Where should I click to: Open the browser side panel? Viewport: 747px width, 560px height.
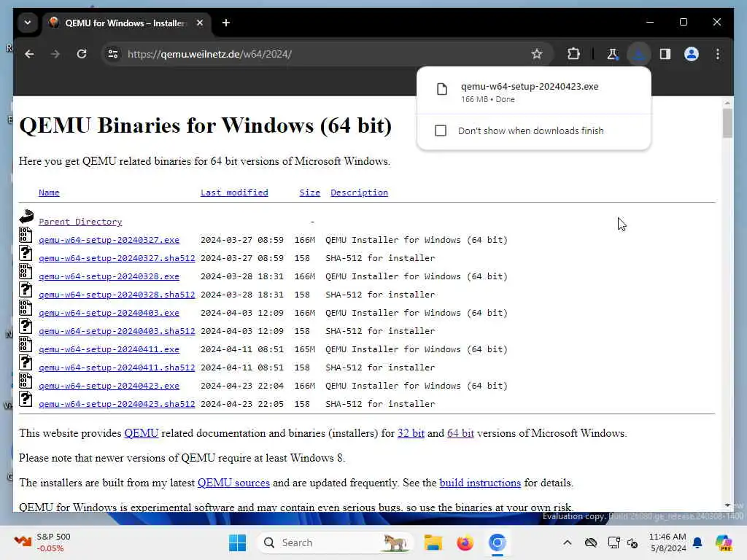665,54
